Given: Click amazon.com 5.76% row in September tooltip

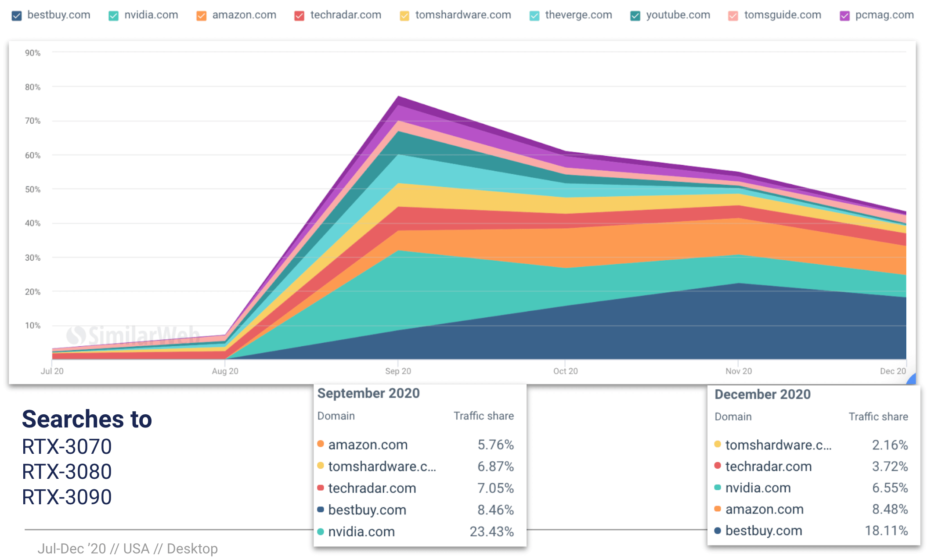Looking at the screenshot, I should click(x=415, y=445).
